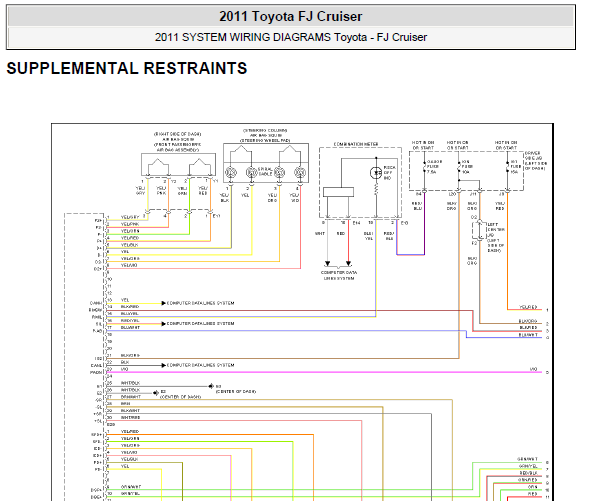Click the 'YEL/PNK' label at connector pin 2
Screen dimensions: 606x501
129,224
